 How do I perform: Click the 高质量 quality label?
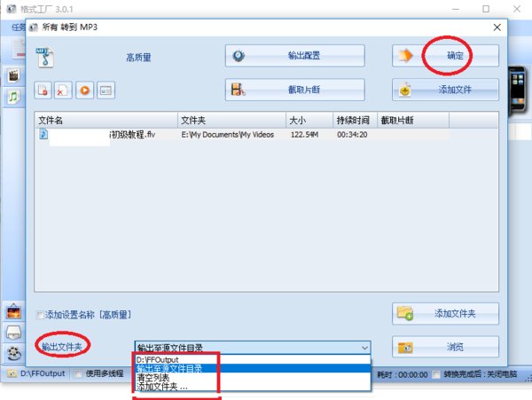pyautogui.click(x=138, y=58)
